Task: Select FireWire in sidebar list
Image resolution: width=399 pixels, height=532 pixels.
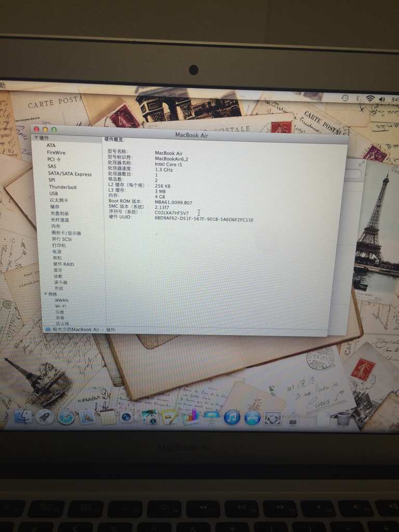Action: pyautogui.click(x=56, y=153)
